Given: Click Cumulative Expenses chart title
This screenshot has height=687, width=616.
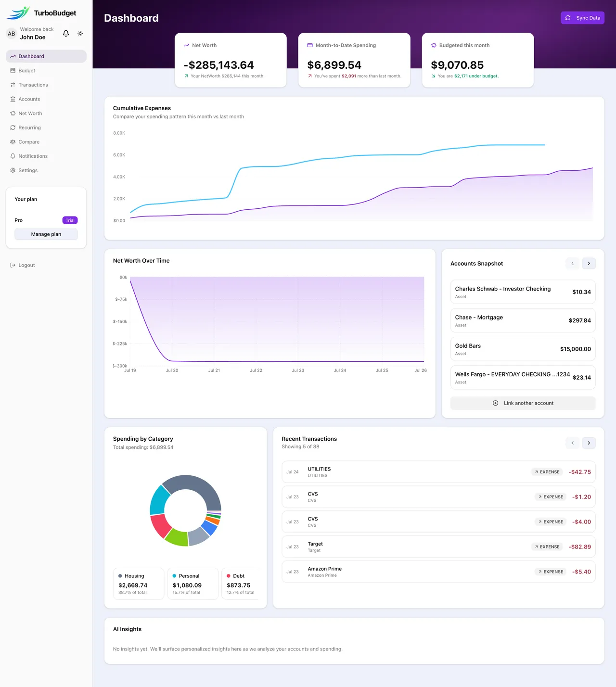Looking at the screenshot, I should (x=142, y=108).
